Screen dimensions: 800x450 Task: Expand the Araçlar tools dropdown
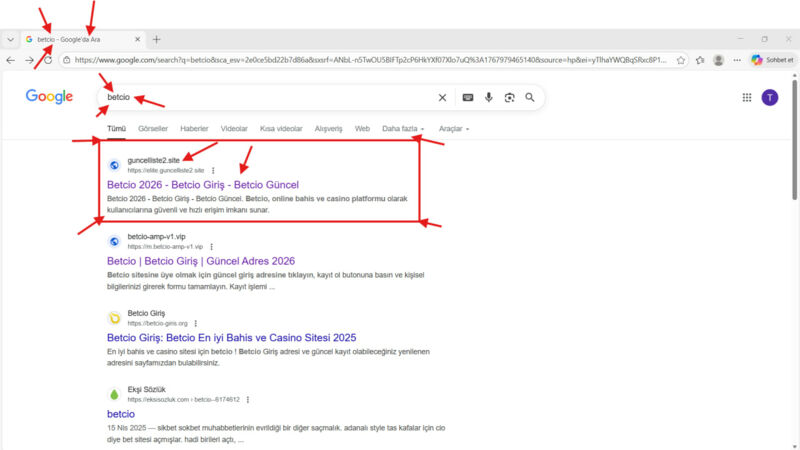[454, 129]
